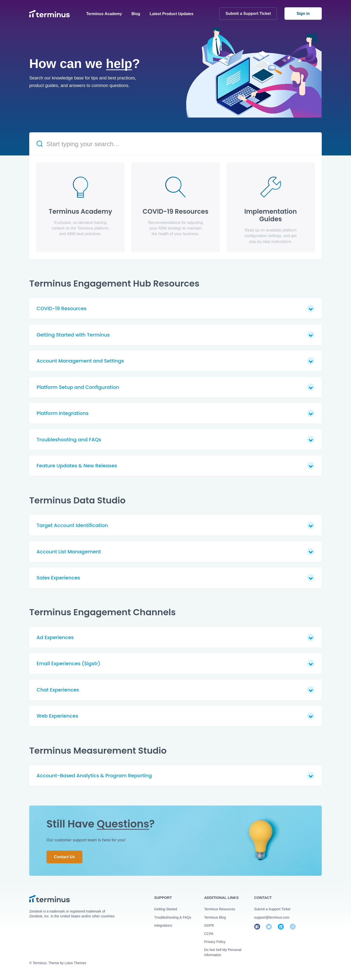Viewport: 351px width, 980px height.
Task: Open the Terminus Academy card title
Action: pyautogui.click(x=80, y=211)
